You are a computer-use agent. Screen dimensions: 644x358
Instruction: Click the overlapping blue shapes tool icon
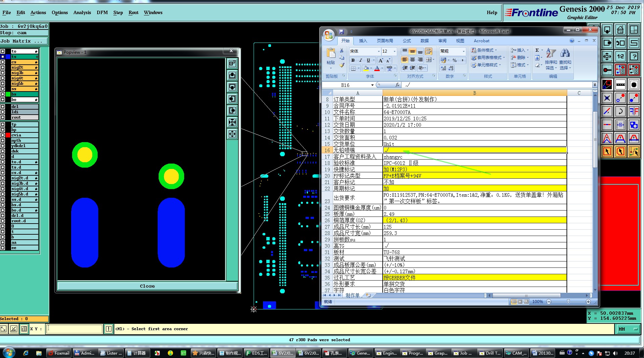tap(634, 125)
